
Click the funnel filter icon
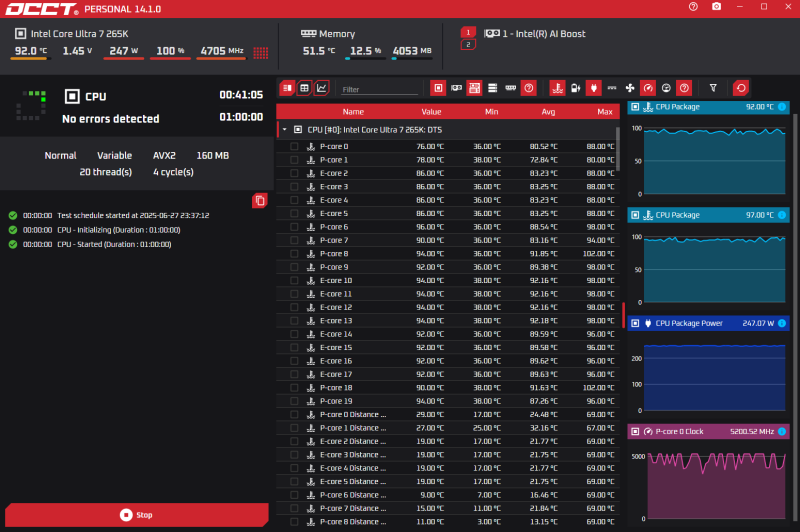(713, 88)
